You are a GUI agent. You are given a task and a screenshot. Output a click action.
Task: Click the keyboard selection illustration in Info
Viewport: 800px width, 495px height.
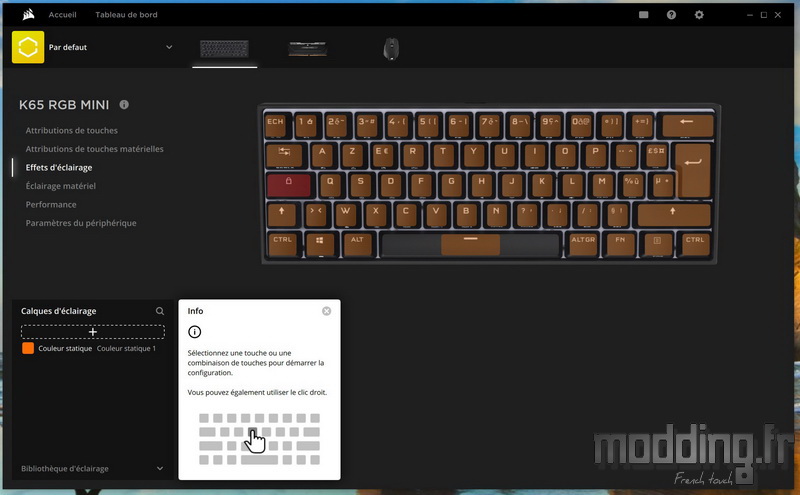coord(259,439)
